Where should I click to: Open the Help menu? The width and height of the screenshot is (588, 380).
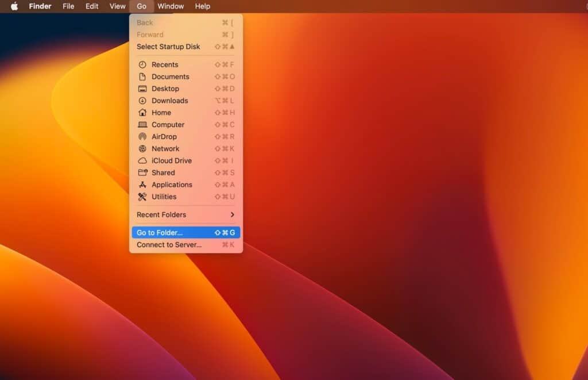click(203, 6)
